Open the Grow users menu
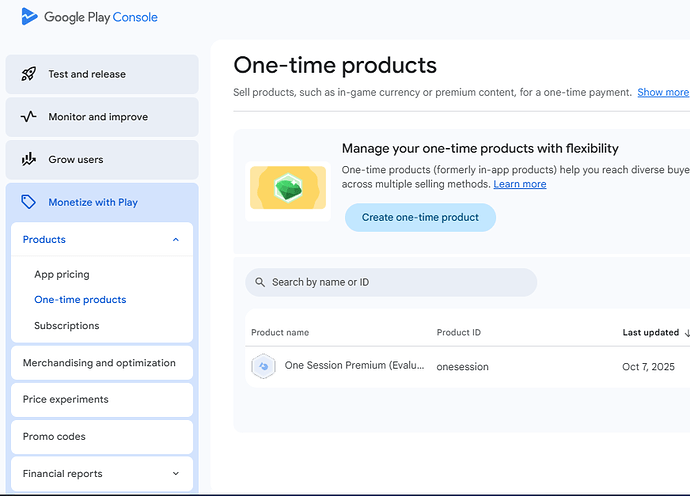The height and width of the screenshot is (496, 690). pyautogui.click(x=102, y=159)
